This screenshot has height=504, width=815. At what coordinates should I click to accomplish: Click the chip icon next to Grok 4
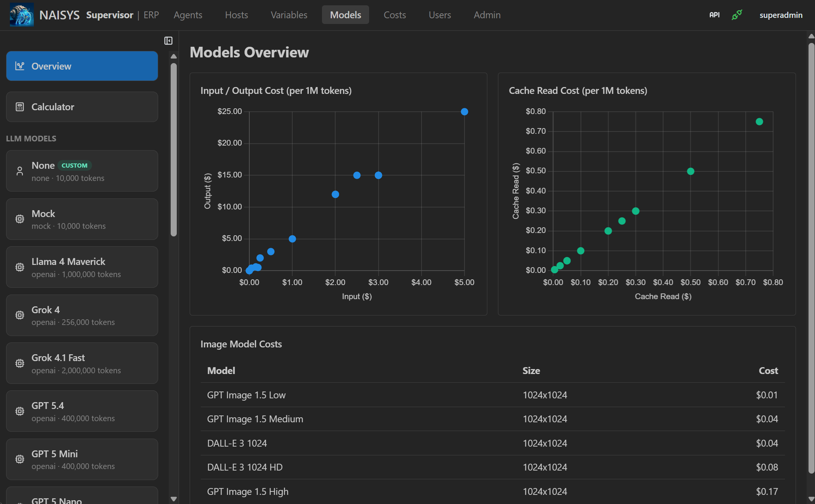tap(20, 315)
